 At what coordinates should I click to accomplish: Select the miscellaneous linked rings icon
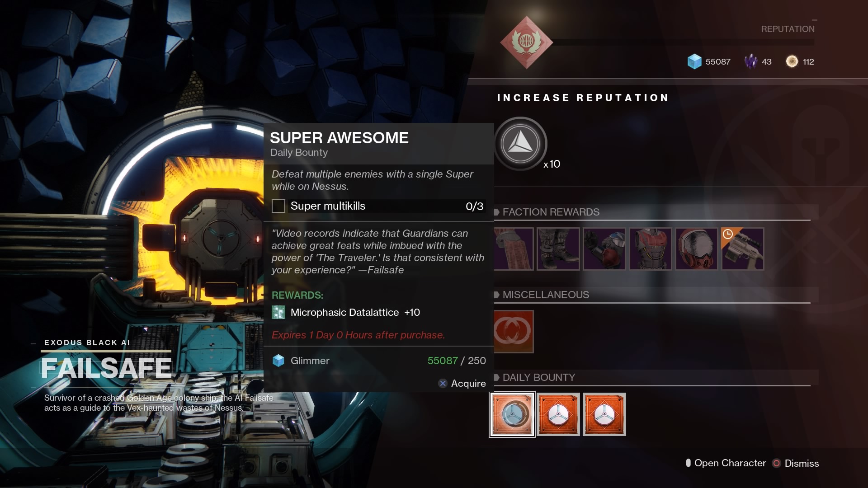(513, 331)
